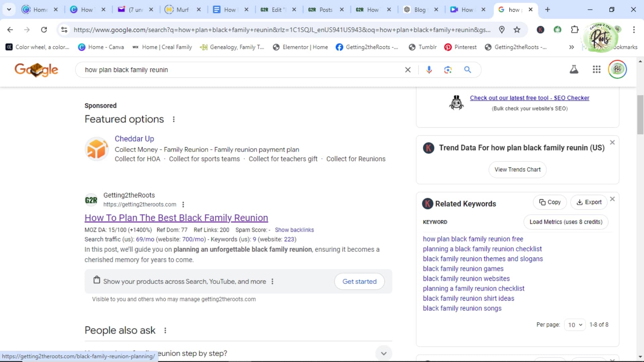Click the View Trends Chart button
The width and height of the screenshot is (644, 362).
[518, 169]
